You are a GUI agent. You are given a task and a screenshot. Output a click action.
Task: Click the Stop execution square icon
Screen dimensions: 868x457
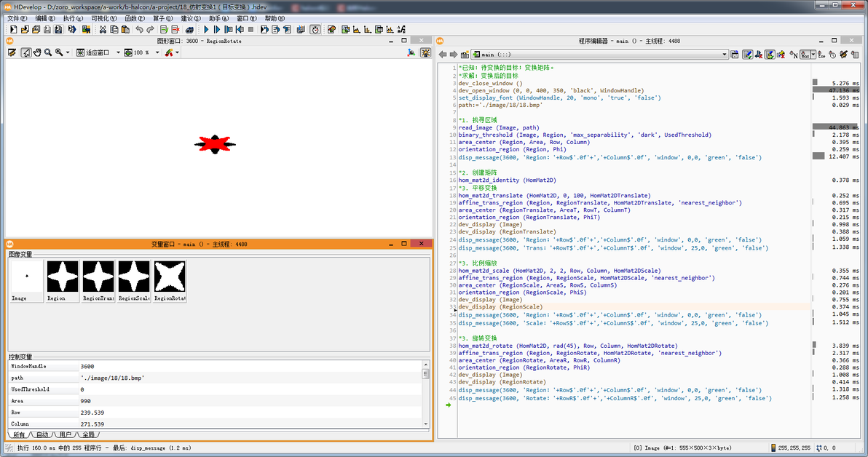point(251,30)
